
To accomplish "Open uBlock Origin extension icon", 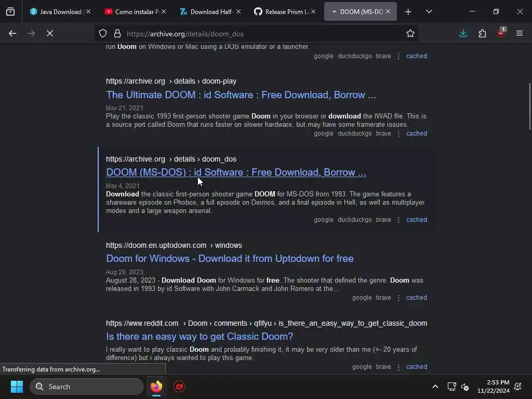I will point(501,33).
